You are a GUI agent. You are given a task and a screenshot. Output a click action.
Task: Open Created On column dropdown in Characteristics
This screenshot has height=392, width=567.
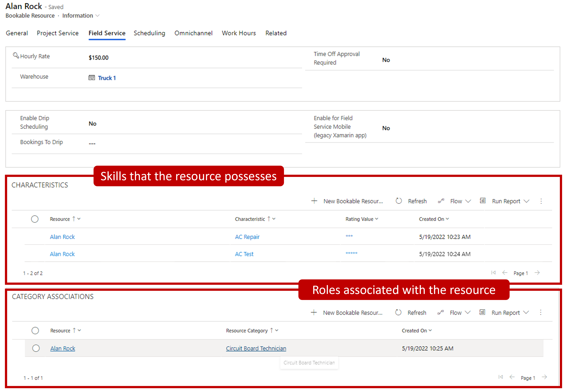(447, 219)
